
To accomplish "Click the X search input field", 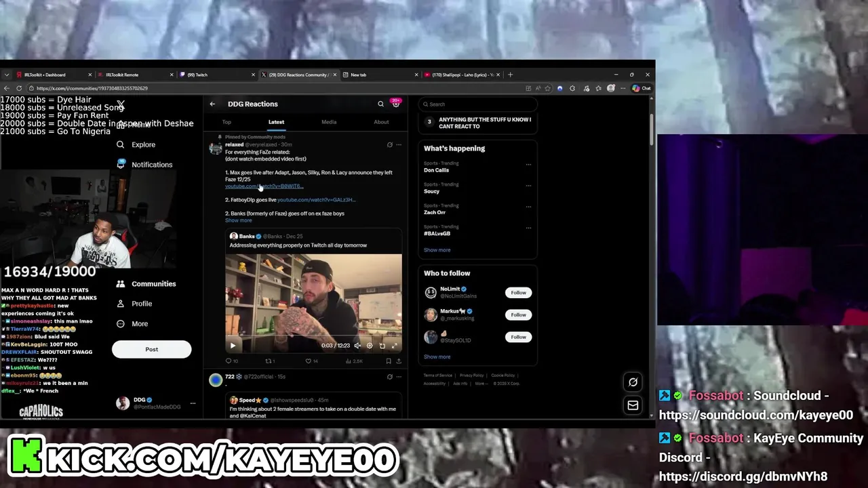I will point(477,104).
